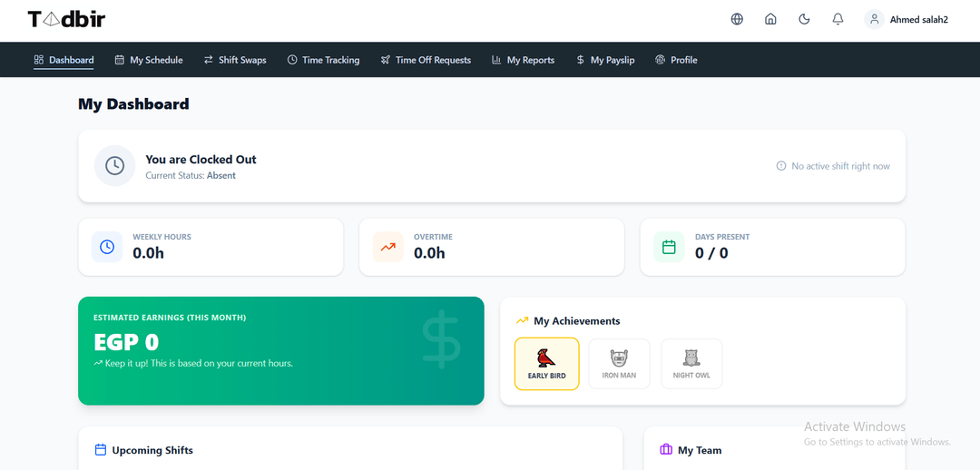Open the Profile tab

(676, 60)
